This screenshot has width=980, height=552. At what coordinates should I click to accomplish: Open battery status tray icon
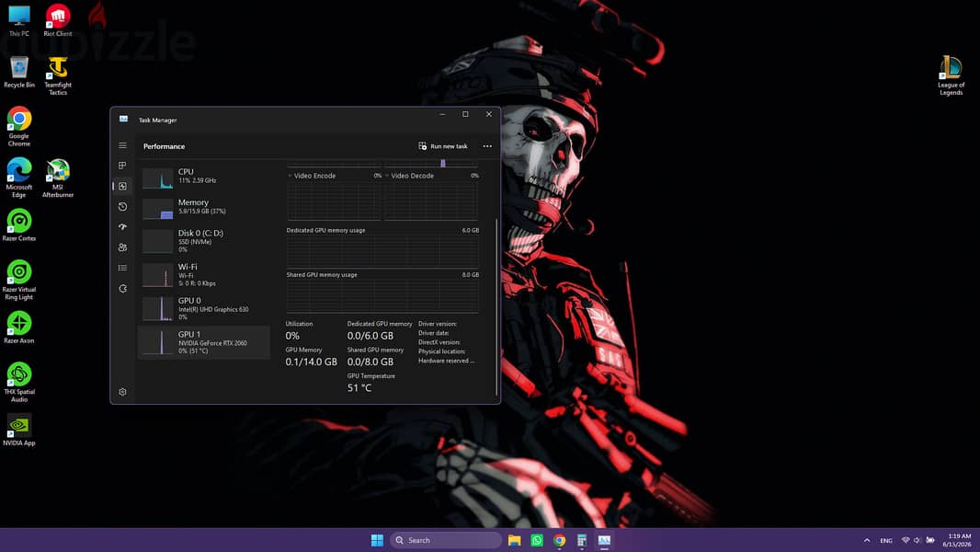(930, 540)
